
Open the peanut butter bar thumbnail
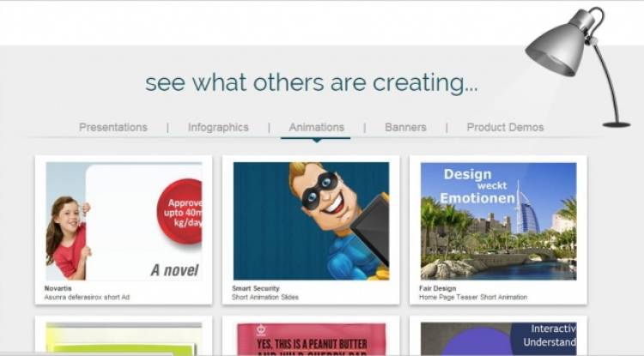tap(311, 339)
